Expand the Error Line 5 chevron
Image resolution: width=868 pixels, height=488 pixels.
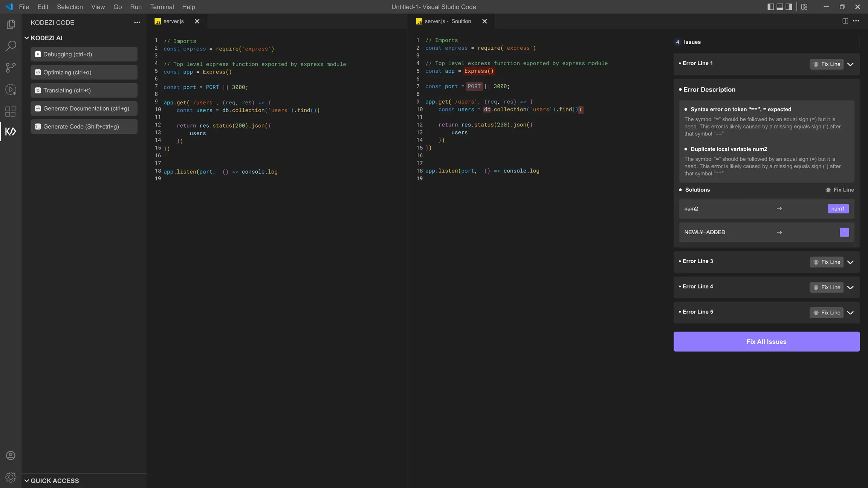tap(850, 313)
